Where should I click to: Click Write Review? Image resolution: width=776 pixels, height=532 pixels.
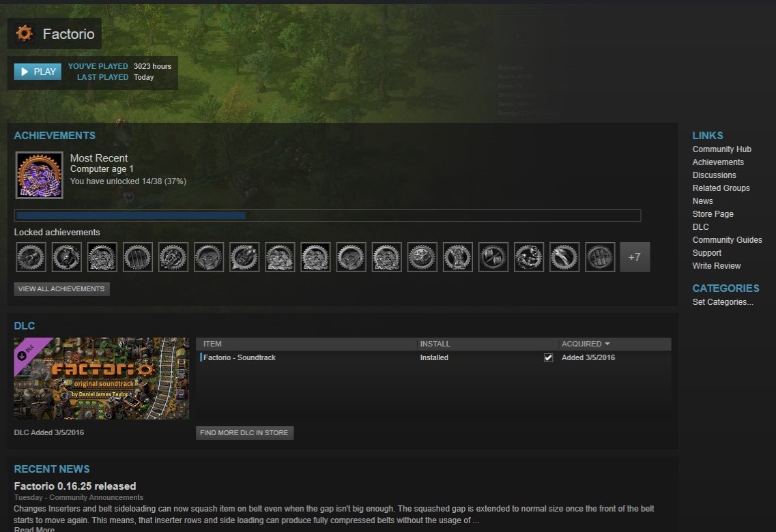717,265
